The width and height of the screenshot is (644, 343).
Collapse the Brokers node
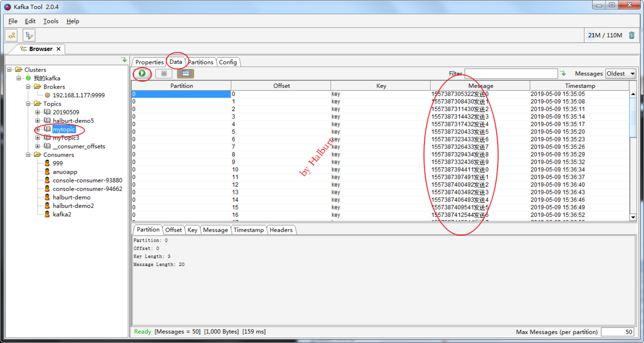click(28, 87)
